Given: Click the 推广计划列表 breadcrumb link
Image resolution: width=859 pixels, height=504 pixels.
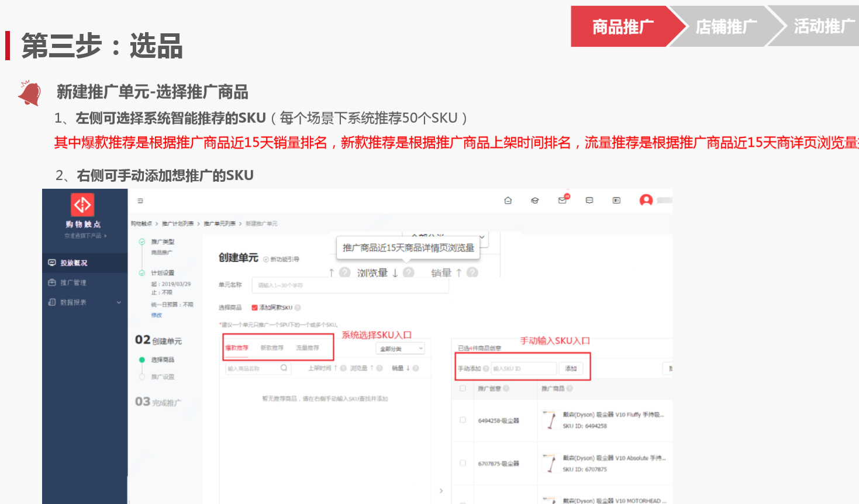Looking at the screenshot, I should [178, 224].
